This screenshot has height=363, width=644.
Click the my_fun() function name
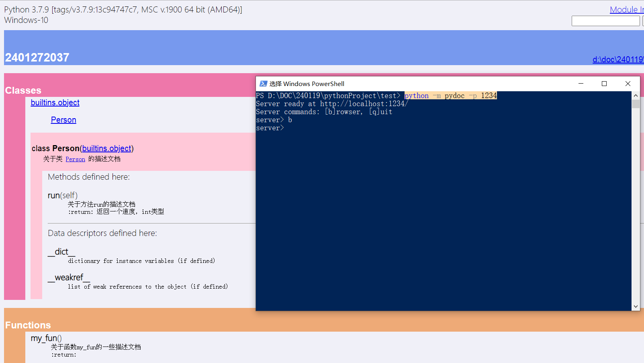46,338
